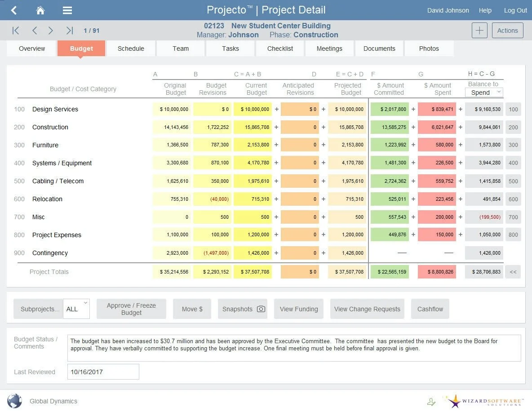Click Approve / Freeze Budget

pyautogui.click(x=131, y=309)
